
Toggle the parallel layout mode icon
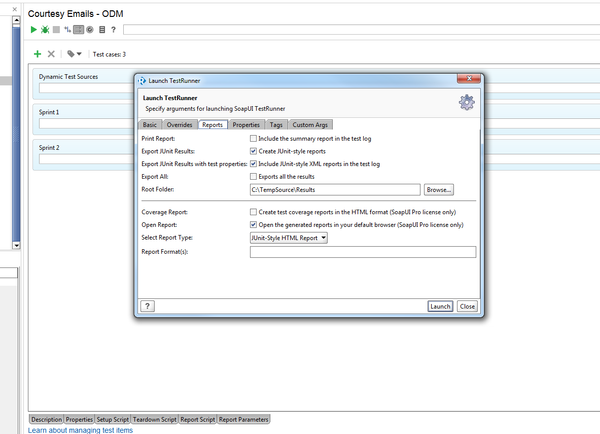[x=78, y=29]
